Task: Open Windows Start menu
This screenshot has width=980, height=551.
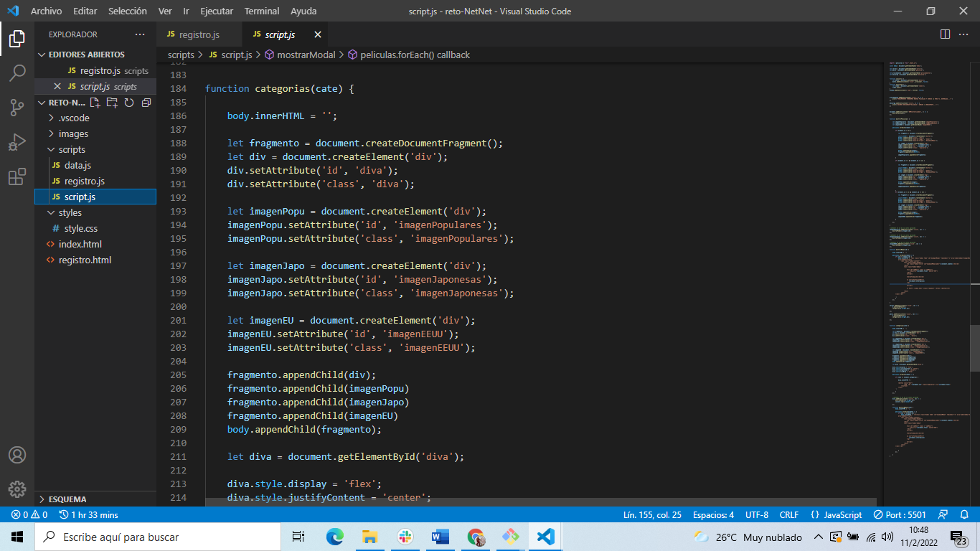Action: [17, 537]
